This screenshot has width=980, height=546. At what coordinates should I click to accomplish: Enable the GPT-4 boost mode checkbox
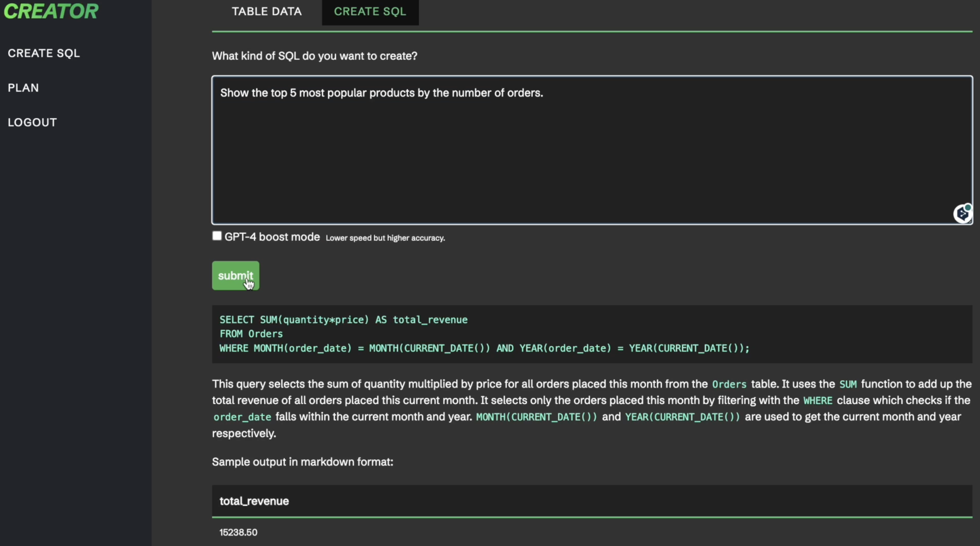[217, 236]
